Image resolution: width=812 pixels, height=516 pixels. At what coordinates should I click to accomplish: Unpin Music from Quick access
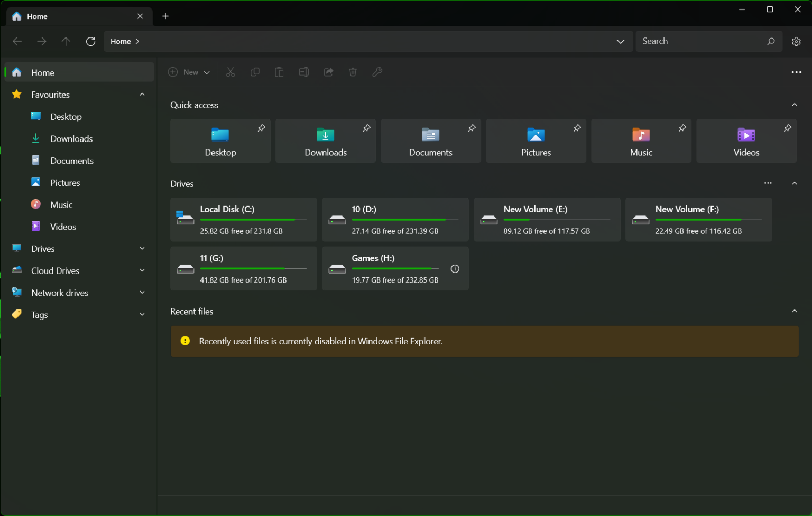[682, 128]
